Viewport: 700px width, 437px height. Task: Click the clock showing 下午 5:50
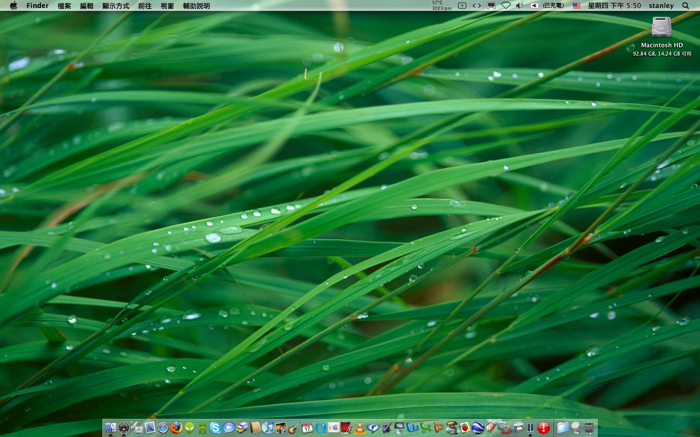(614, 5)
